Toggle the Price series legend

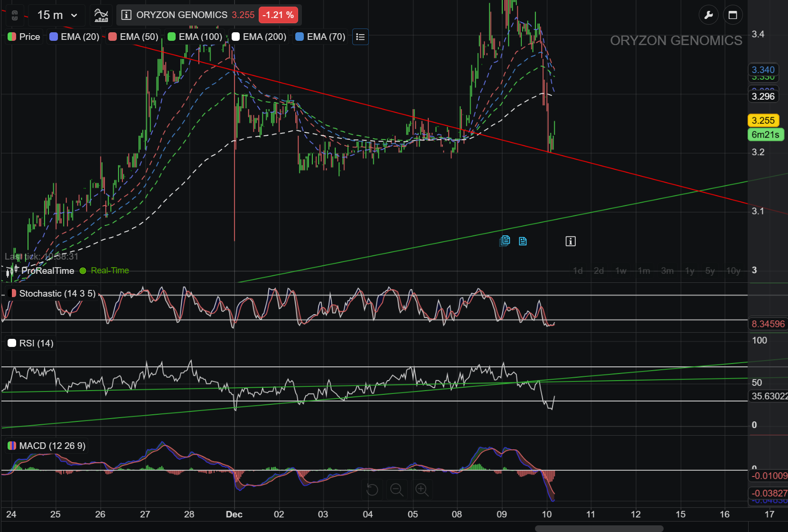(x=24, y=37)
